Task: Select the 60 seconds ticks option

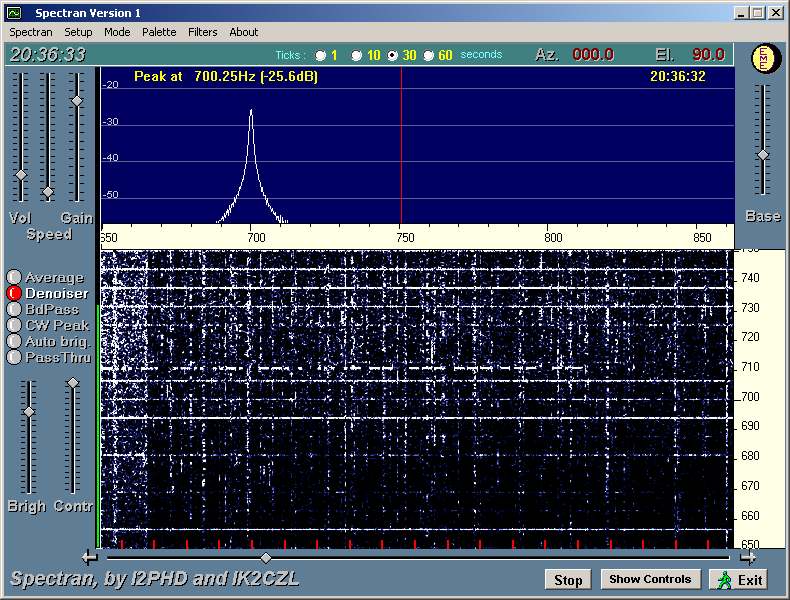Action: 428,55
